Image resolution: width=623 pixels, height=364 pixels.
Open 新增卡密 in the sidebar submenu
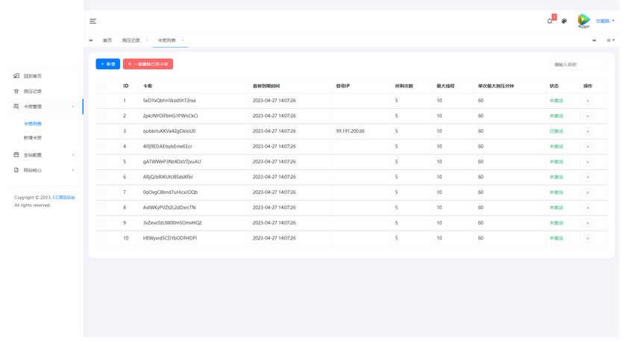pyautogui.click(x=33, y=138)
